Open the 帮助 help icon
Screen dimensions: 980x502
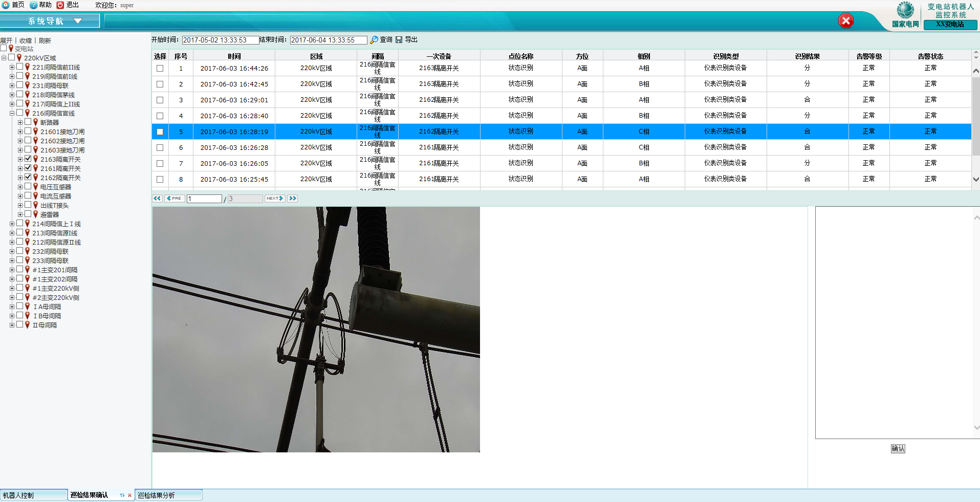pos(33,5)
